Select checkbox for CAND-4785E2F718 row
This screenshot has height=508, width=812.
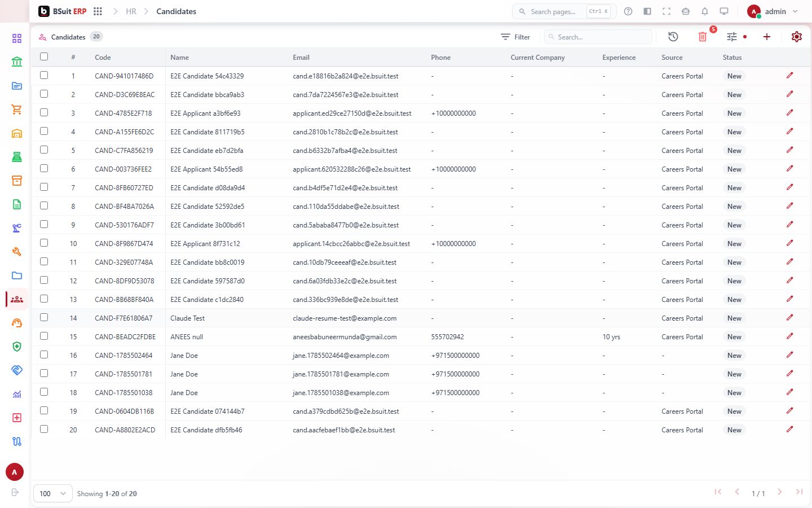[44, 112]
